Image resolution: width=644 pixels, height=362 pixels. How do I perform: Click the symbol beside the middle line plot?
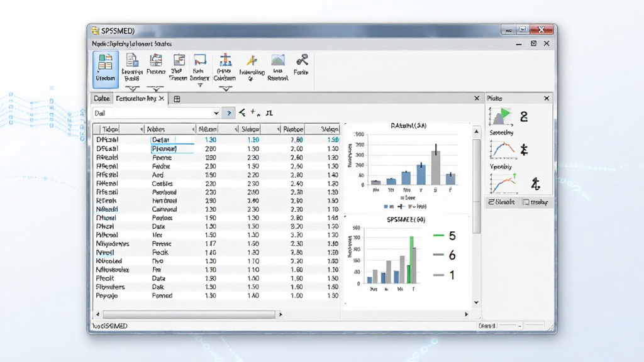point(524,150)
